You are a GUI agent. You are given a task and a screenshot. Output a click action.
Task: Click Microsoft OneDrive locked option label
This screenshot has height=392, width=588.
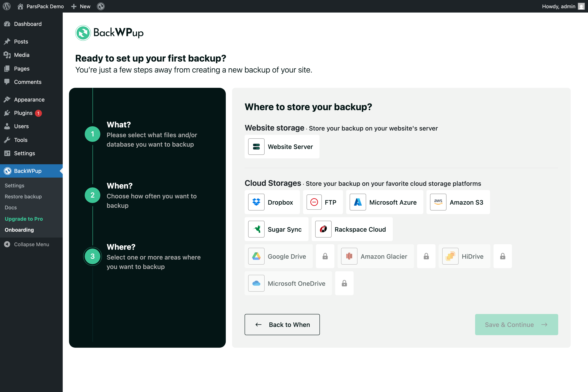pyautogui.click(x=297, y=283)
